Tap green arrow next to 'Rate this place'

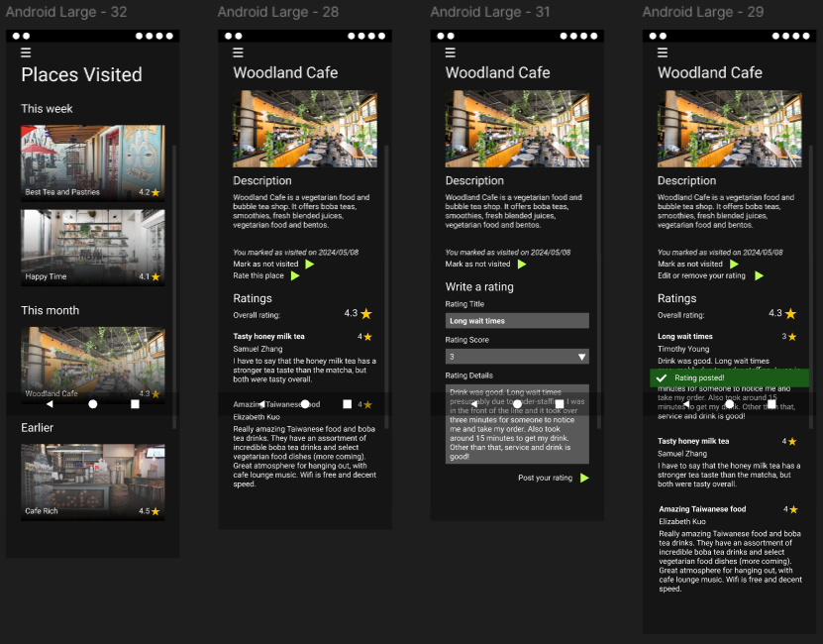click(295, 276)
